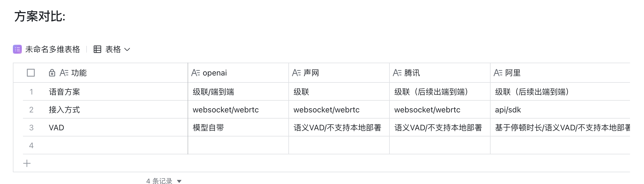Click the grid table view icon
This screenshot has width=644, height=184.
click(x=97, y=49)
